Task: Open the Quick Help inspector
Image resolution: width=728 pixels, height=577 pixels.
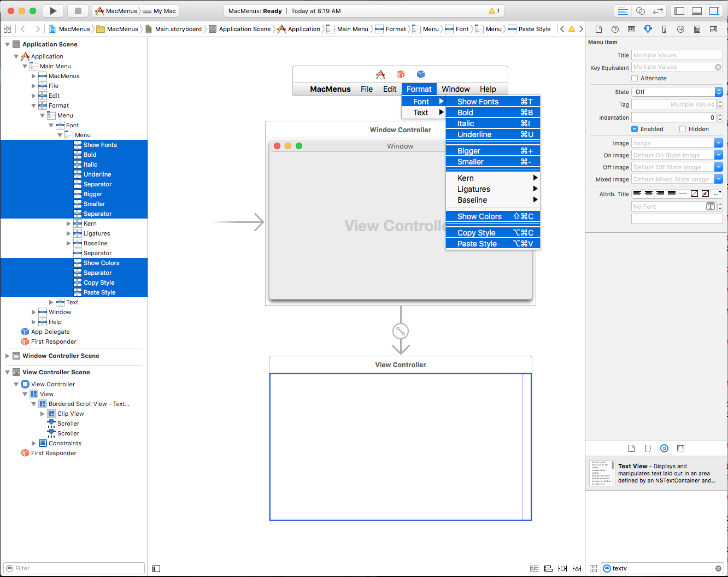Action: pyautogui.click(x=615, y=30)
